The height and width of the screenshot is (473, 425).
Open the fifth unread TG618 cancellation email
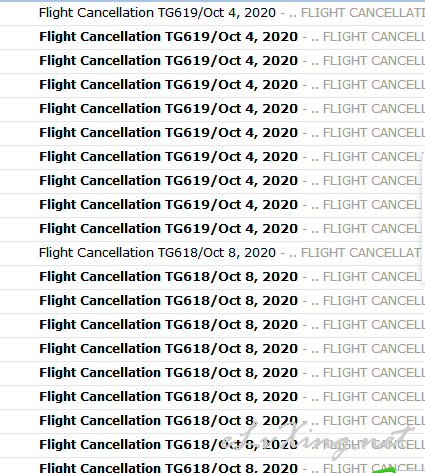point(212,373)
